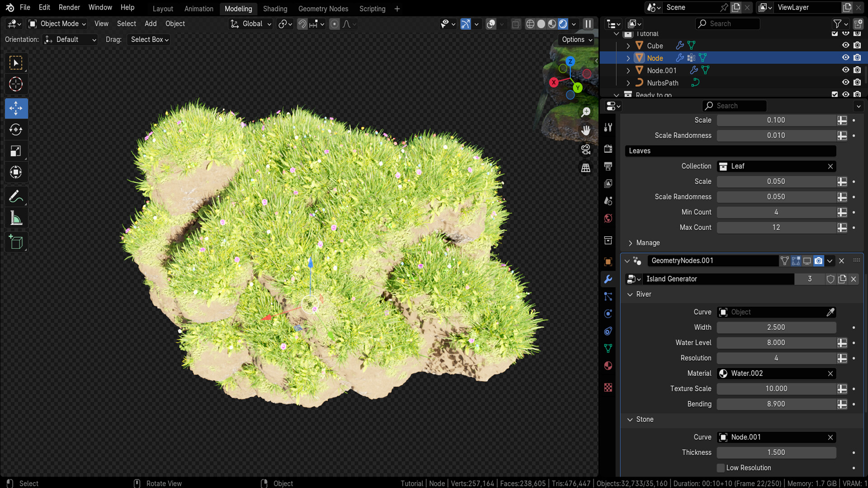
Task: Click the outliner Search field
Action: point(727,23)
